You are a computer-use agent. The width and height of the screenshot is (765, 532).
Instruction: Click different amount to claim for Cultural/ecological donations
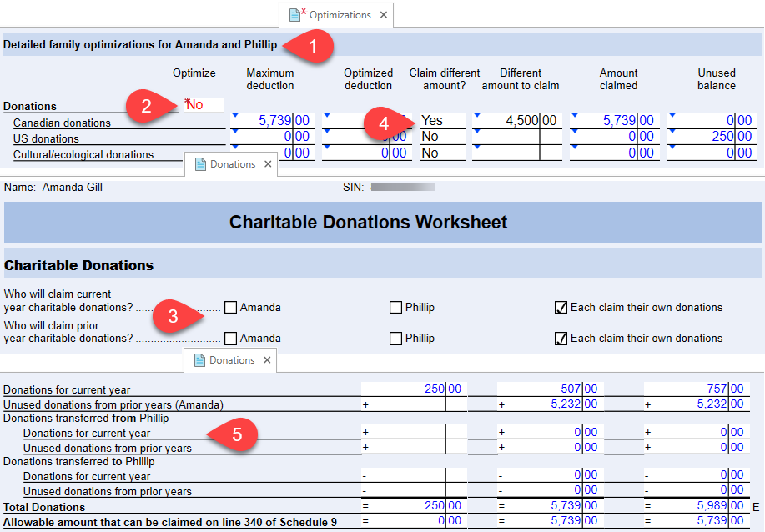516,153
